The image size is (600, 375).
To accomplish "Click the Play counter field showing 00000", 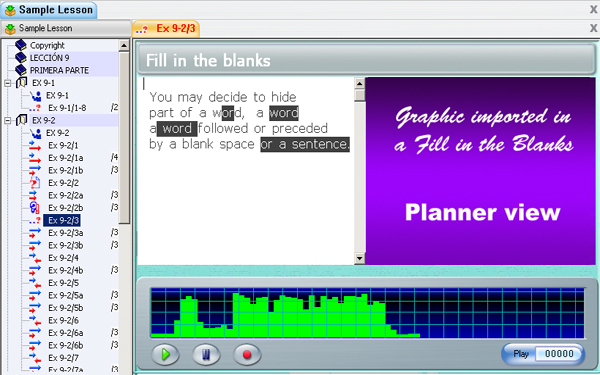I will (559, 354).
